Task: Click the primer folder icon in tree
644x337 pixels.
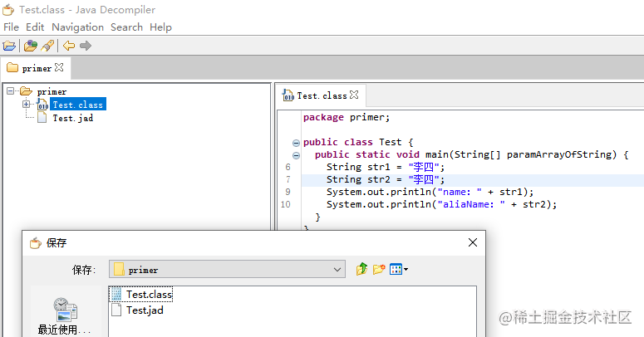Action: tap(26, 91)
